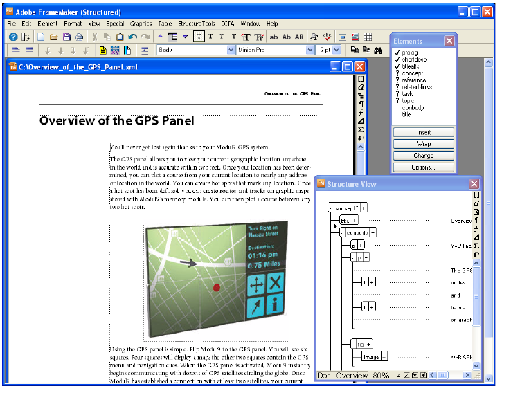Click large Z zoom in in Structure View
The image size is (529, 420).
pos(406,375)
